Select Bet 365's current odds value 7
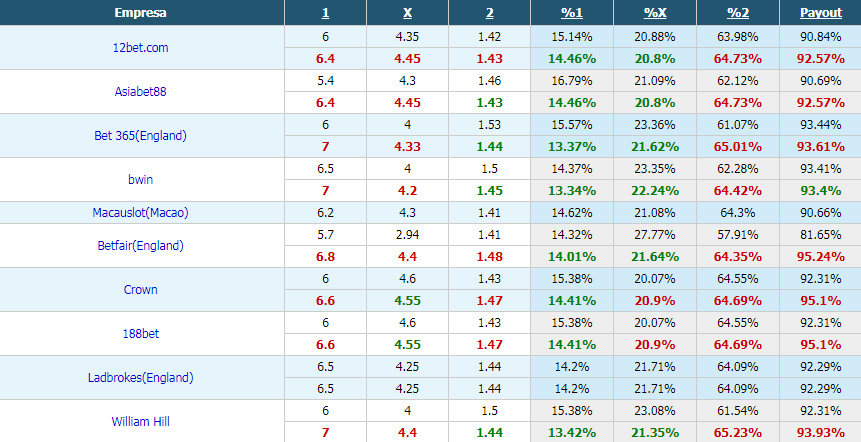The height and width of the screenshot is (442, 861). pyautogui.click(x=325, y=147)
